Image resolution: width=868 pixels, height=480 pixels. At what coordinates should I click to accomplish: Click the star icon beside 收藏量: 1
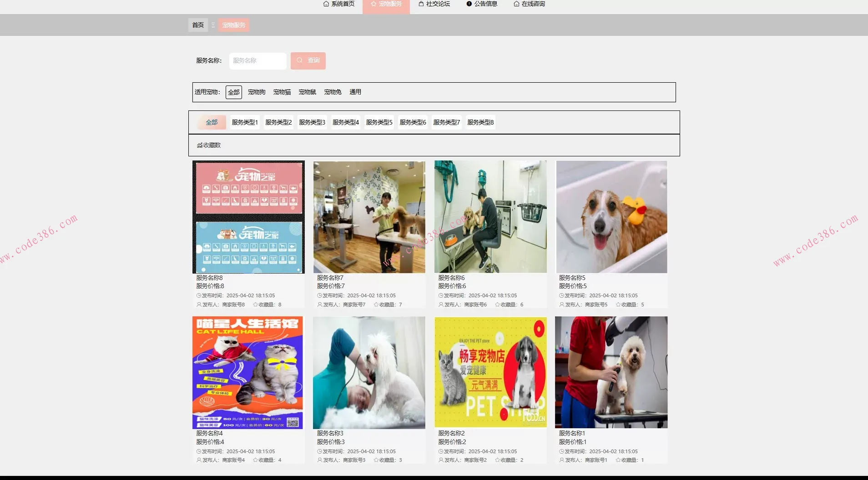618,460
